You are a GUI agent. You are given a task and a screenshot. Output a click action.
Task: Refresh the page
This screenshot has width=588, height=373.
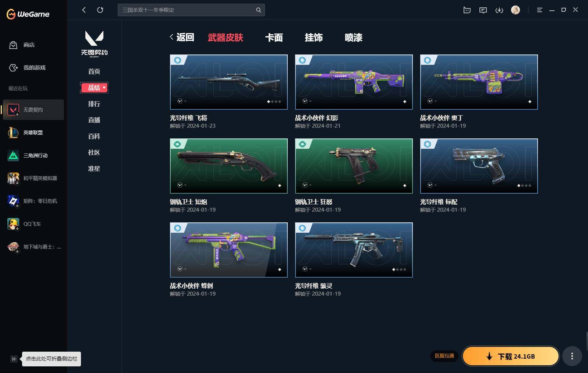(x=100, y=10)
